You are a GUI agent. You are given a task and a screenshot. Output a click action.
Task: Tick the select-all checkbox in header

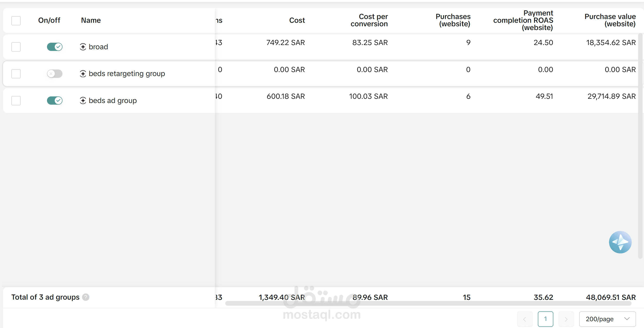(16, 20)
